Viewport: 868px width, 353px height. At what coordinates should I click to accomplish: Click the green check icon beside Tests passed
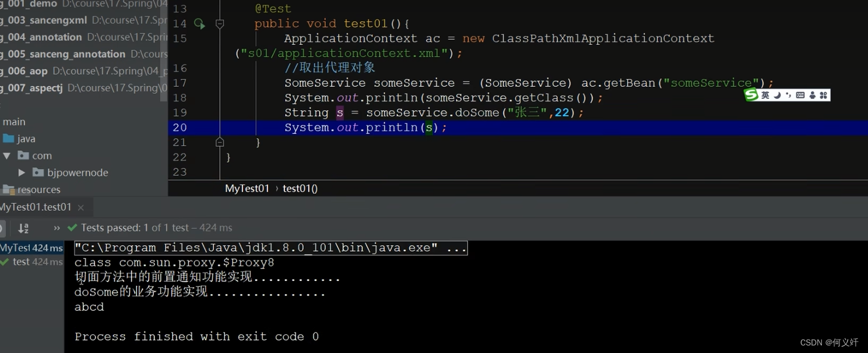point(72,228)
